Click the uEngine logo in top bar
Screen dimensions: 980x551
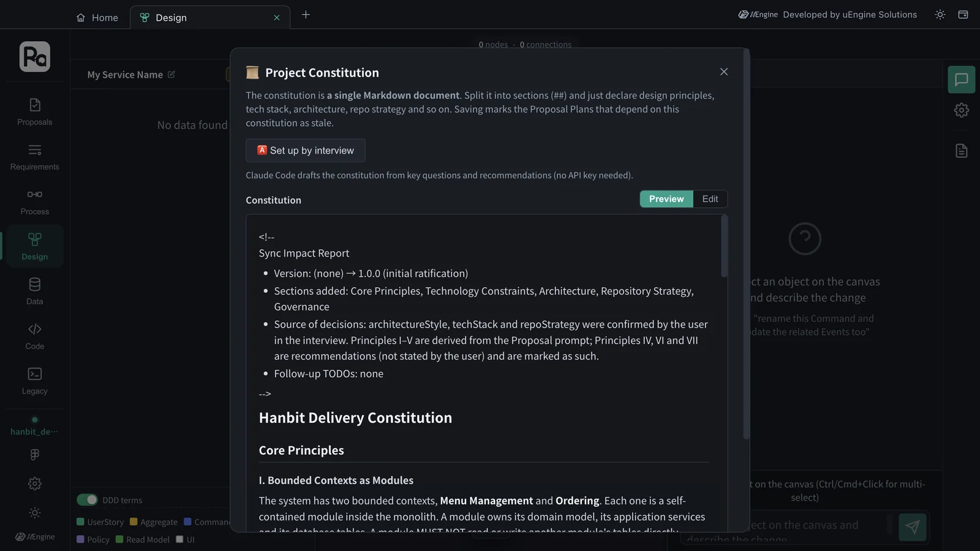pos(758,15)
